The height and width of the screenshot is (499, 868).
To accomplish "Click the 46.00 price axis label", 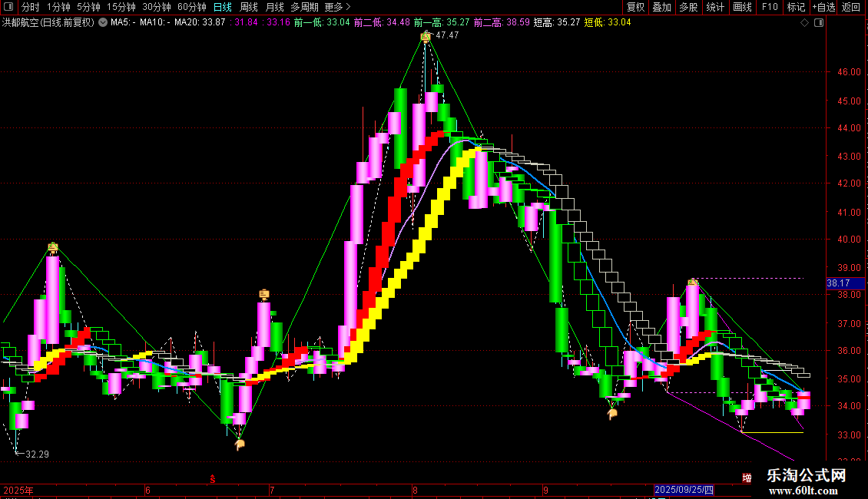I will 849,72.
